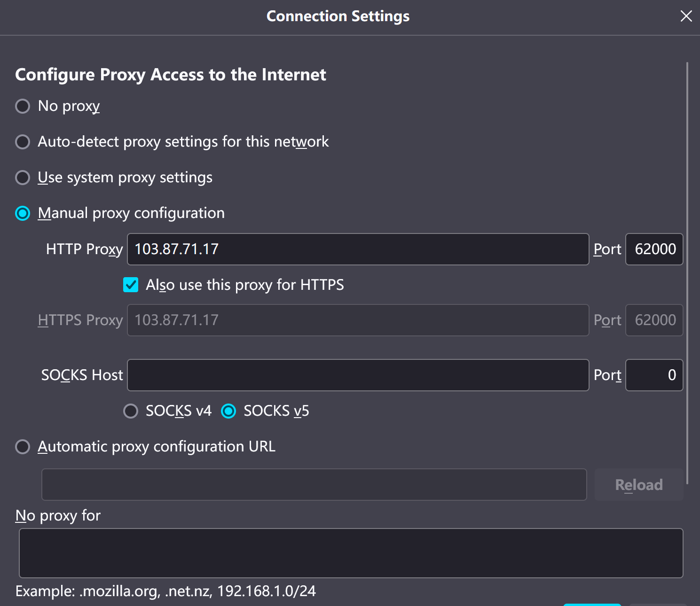Select the No proxy option
700x606 pixels.
[x=23, y=106]
